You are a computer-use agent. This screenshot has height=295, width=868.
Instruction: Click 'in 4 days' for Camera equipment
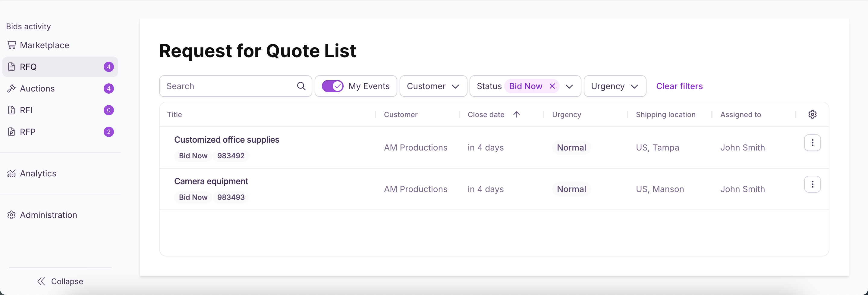[486, 189]
